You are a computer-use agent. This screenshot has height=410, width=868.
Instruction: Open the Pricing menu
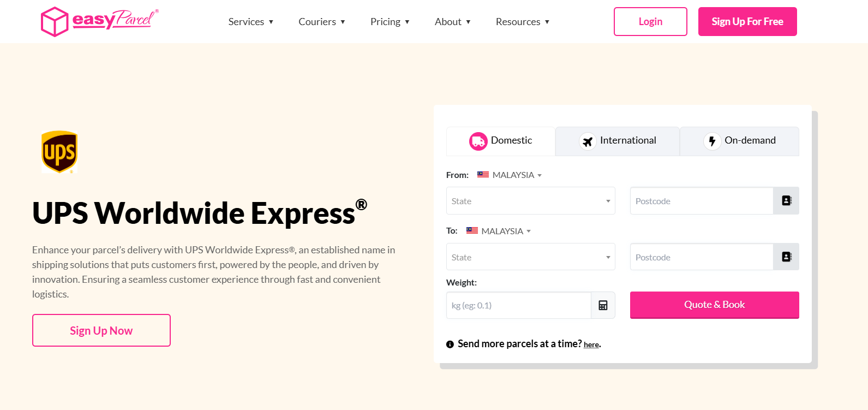click(390, 22)
